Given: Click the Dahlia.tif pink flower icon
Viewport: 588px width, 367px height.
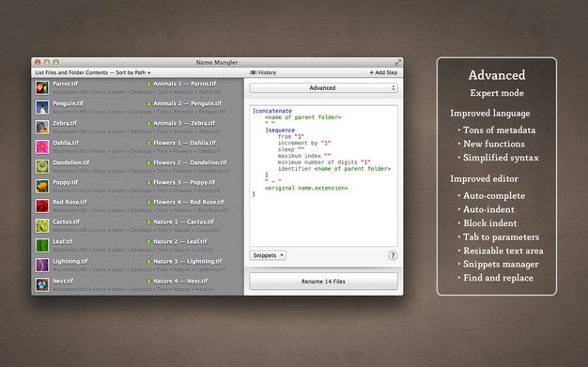Looking at the screenshot, I should click(x=42, y=147).
